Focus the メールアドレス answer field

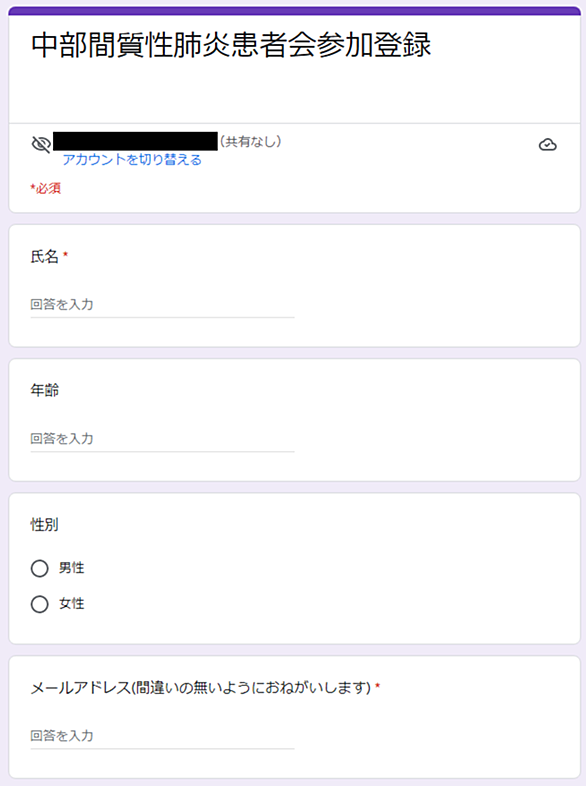click(162, 736)
